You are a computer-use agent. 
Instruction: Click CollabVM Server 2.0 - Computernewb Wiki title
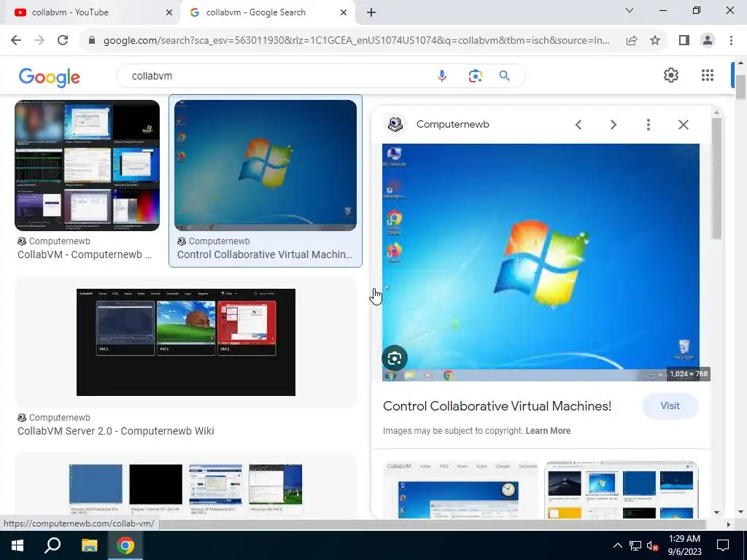[116, 431]
